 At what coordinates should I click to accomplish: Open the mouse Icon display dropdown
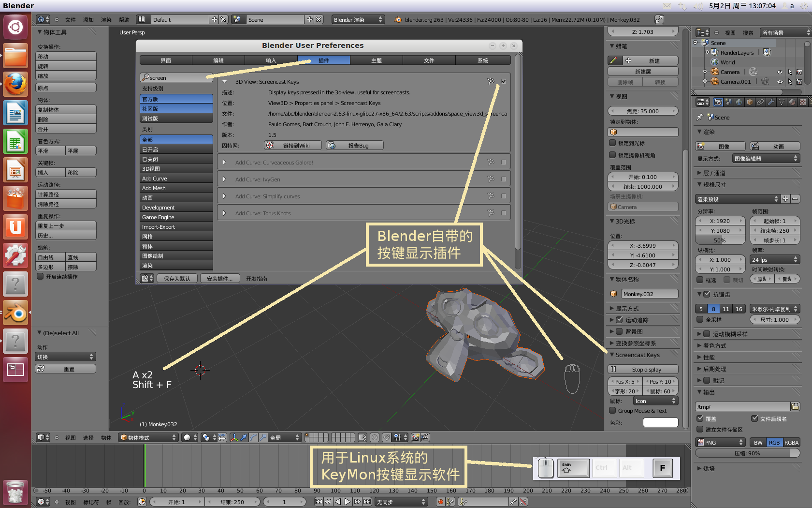656,401
